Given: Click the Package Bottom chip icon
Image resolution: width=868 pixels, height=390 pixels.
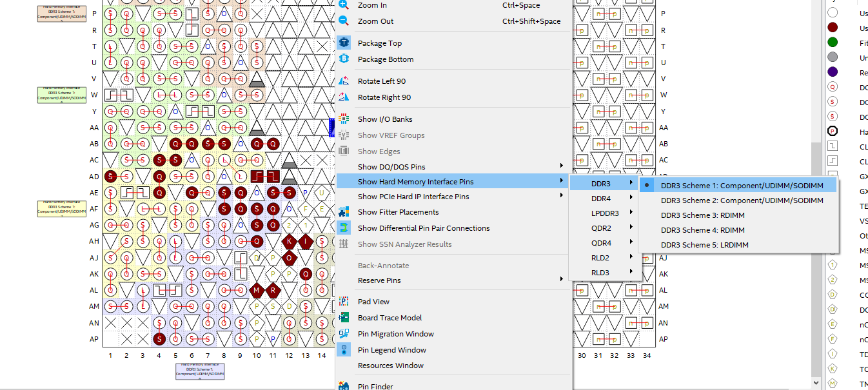Looking at the screenshot, I should [x=342, y=59].
